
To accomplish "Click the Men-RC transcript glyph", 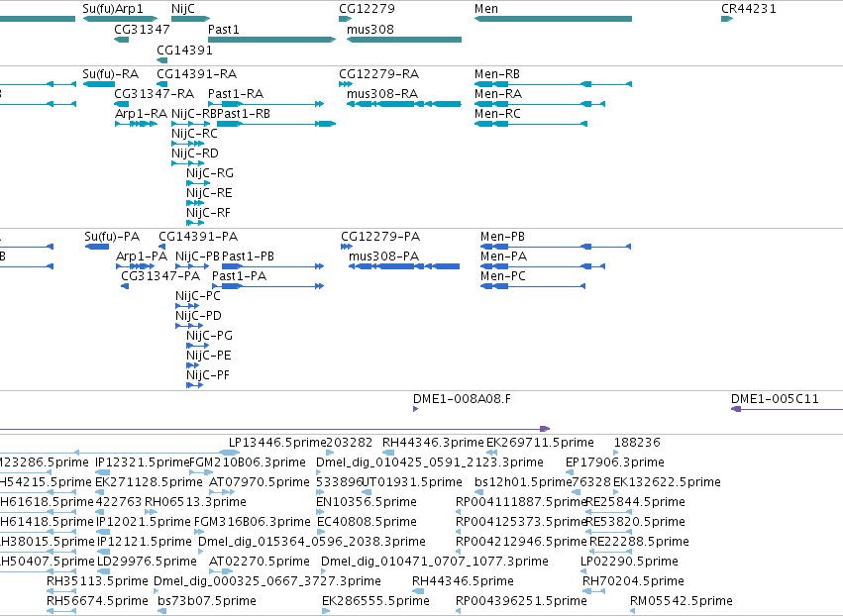I will tap(531, 124).
